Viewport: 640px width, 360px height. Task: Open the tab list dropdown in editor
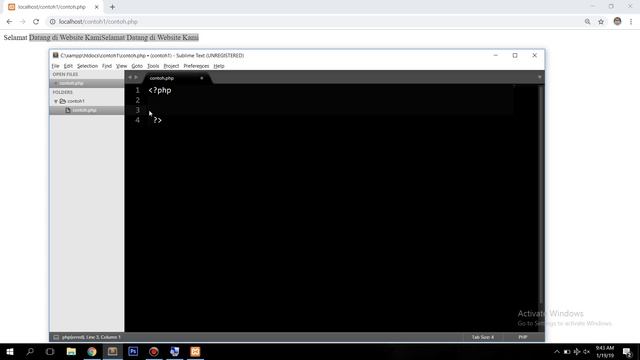[x=540, y=77]
